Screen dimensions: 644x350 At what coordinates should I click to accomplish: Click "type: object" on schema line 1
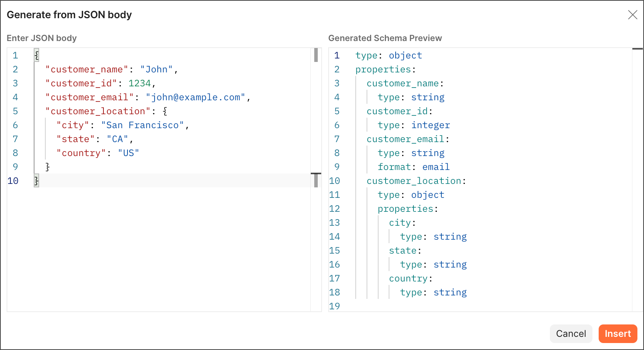(x=388, y=56)
